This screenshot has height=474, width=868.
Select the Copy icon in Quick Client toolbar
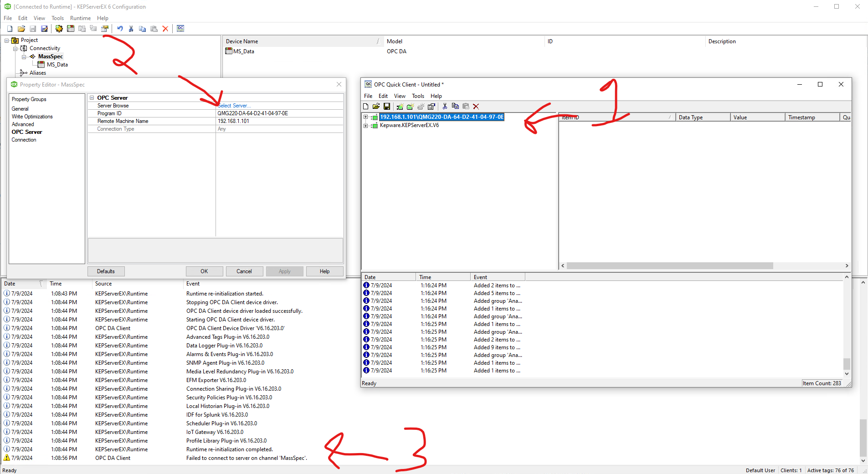[455, 106]
